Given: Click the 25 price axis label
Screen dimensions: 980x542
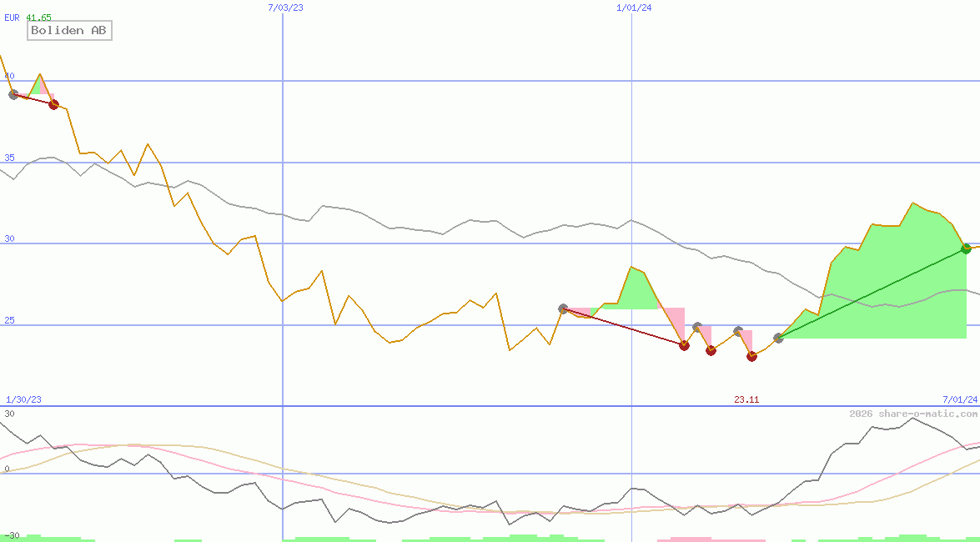Looking at the screenshot, I should [x=9, y=320].
